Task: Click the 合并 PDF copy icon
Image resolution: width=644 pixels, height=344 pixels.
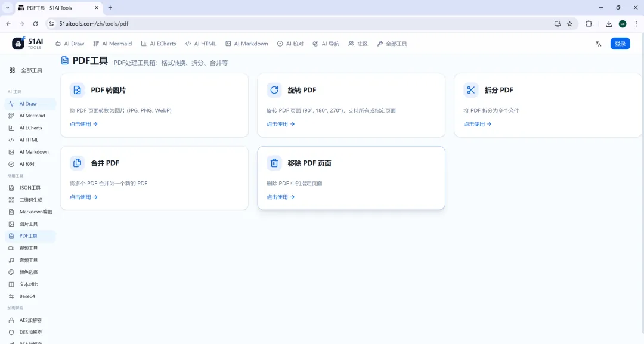Action: pos(77,163)
